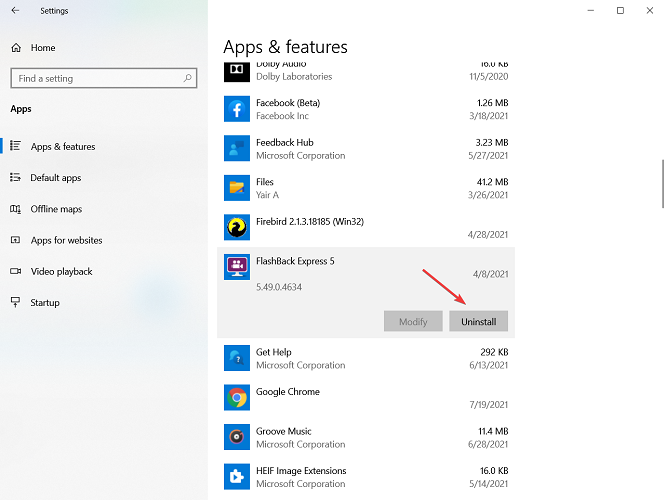Click the Feedback Hub size 3.23 MB
This screenshot has width=665, height=500.
coord(492,142)
